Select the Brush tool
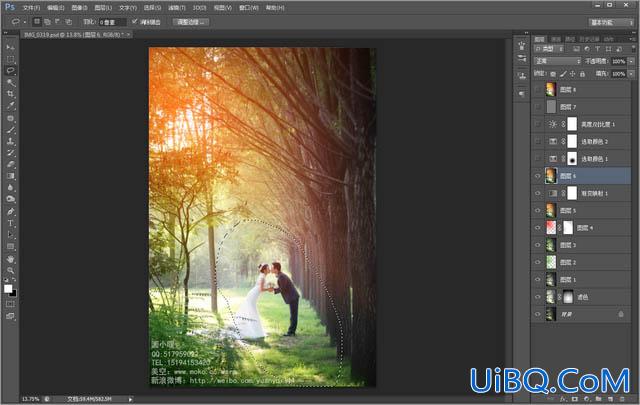640x405 pixels. coord(11,130)
